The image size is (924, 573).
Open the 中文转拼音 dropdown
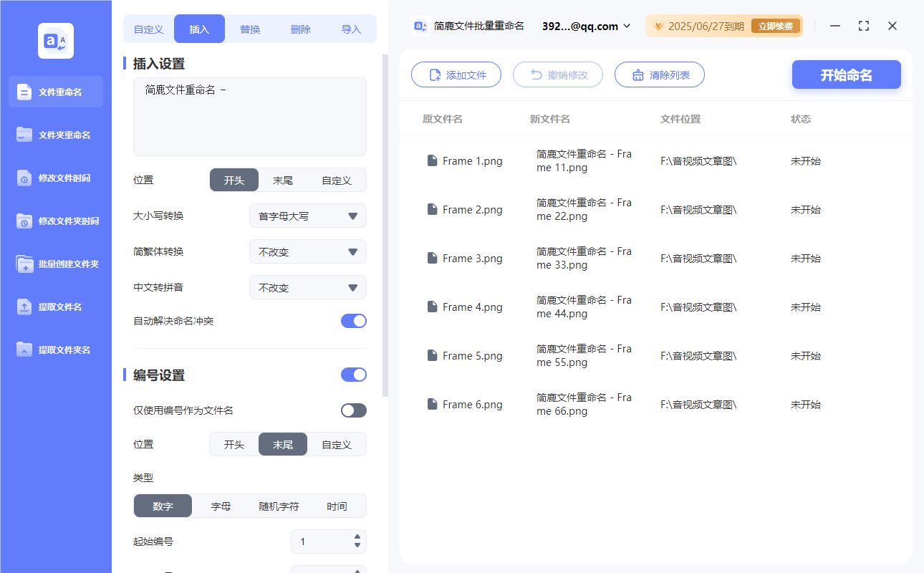[x=307, y=287]
